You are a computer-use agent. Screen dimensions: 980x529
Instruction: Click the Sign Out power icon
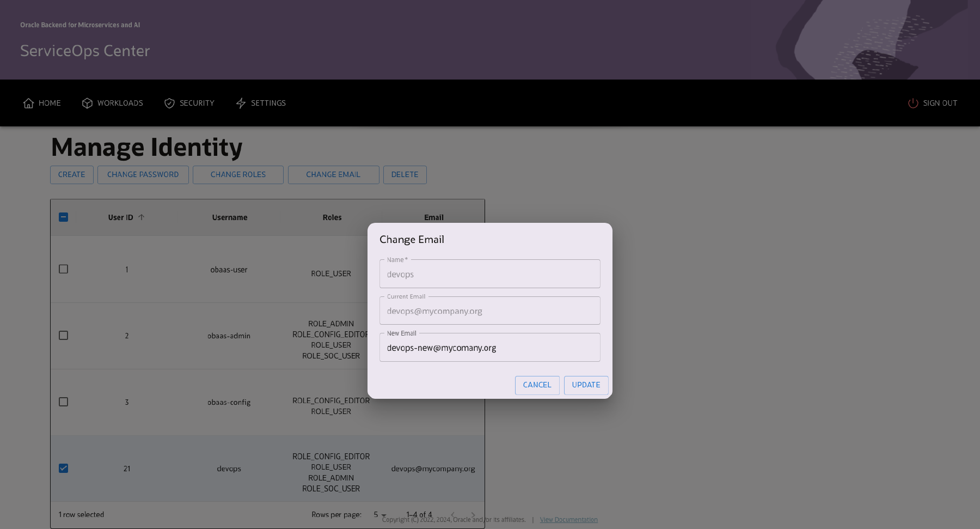coord(912,103)
